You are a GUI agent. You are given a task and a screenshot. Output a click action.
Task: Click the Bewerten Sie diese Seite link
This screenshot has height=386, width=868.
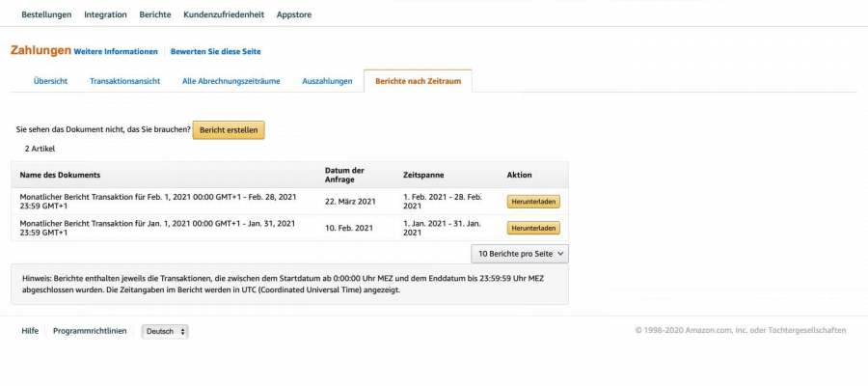click(x=215, y=51)
